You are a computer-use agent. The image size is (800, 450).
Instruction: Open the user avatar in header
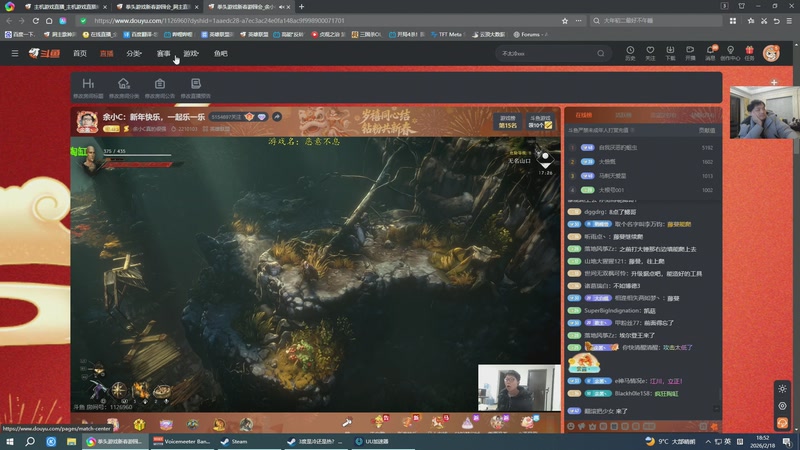pos(771,53)
